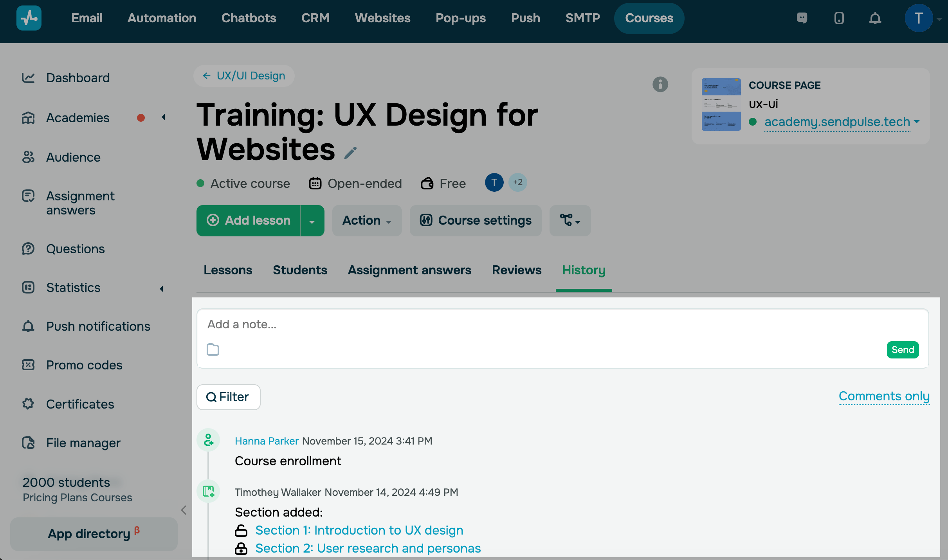Click the unlocked padlock icon beside Section 1
Screen dimensions: 948x560
pyautogui.click(x=241, y=531)
